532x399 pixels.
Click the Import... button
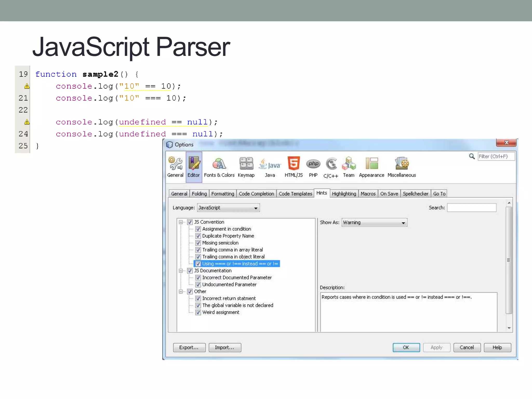225,348
